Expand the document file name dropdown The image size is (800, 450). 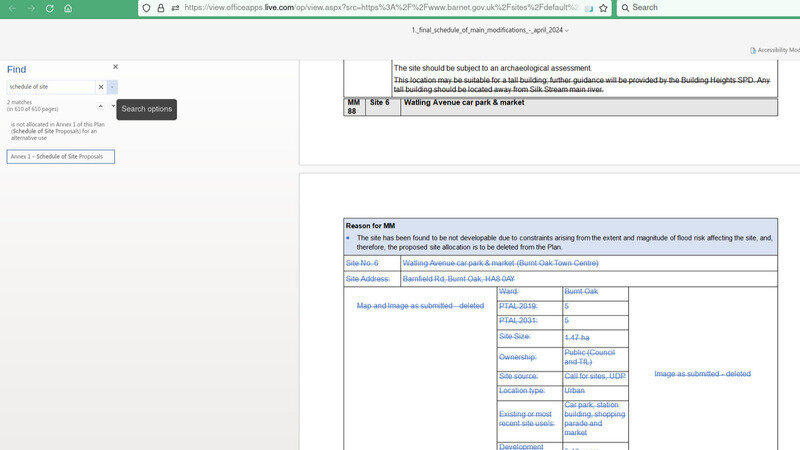tap(567, 31)
